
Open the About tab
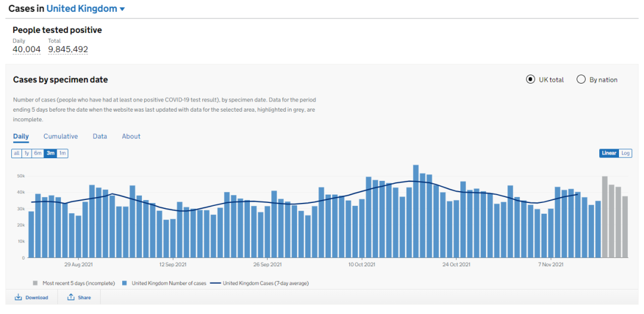pos(131,137)
